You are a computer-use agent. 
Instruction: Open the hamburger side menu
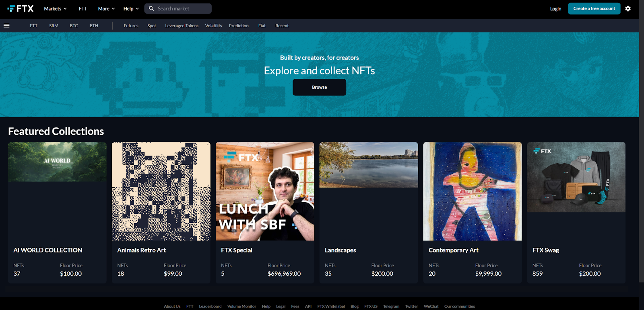(x=6, y=26)
